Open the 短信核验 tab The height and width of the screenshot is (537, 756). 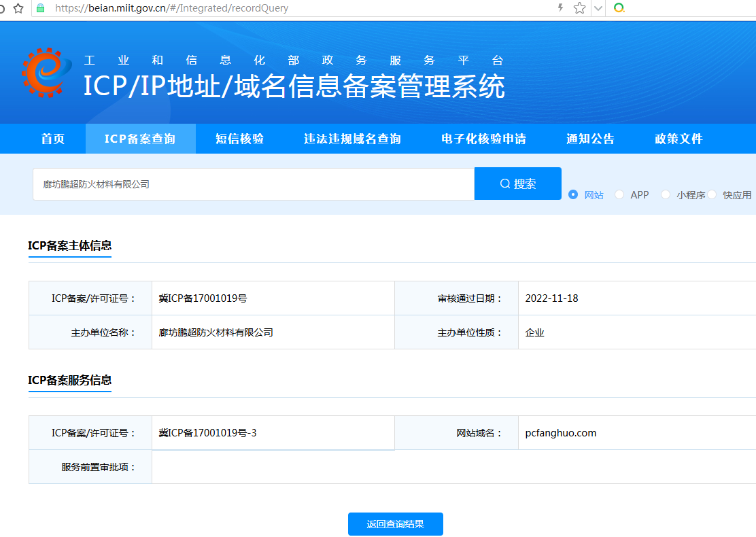[x=239, y=139]
